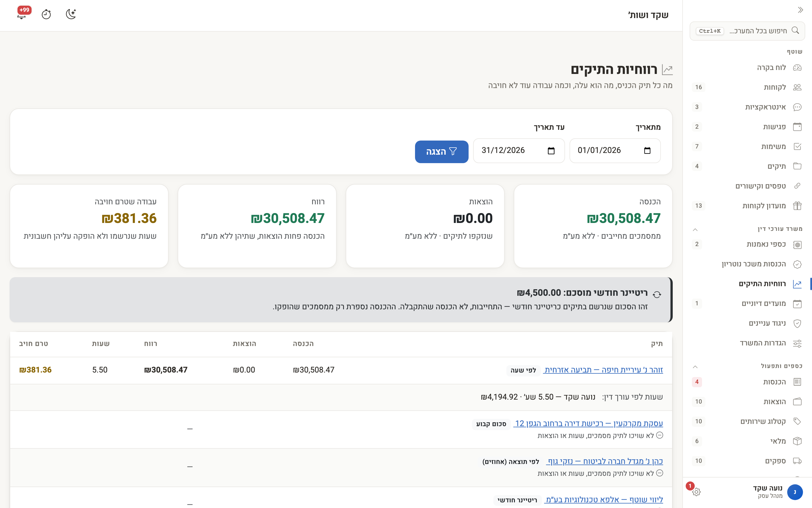Click מועדים דיוניים calendar icon

(x=797, y=304)
